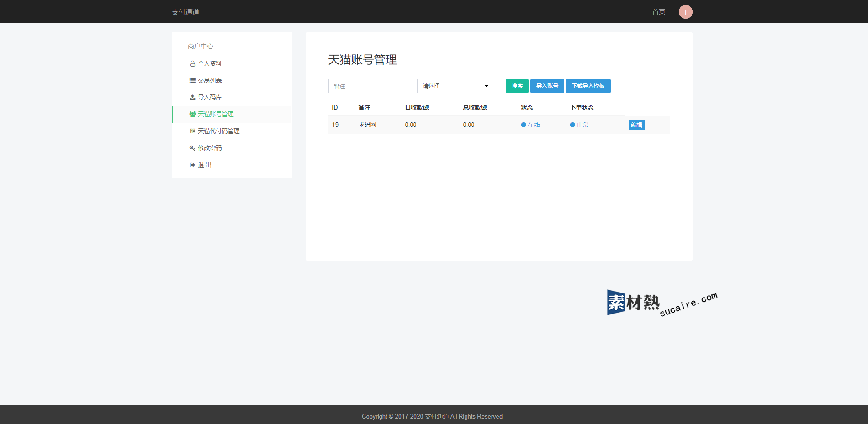
Task: Click the 商户中心 sidebar heading
Action: 201,46
